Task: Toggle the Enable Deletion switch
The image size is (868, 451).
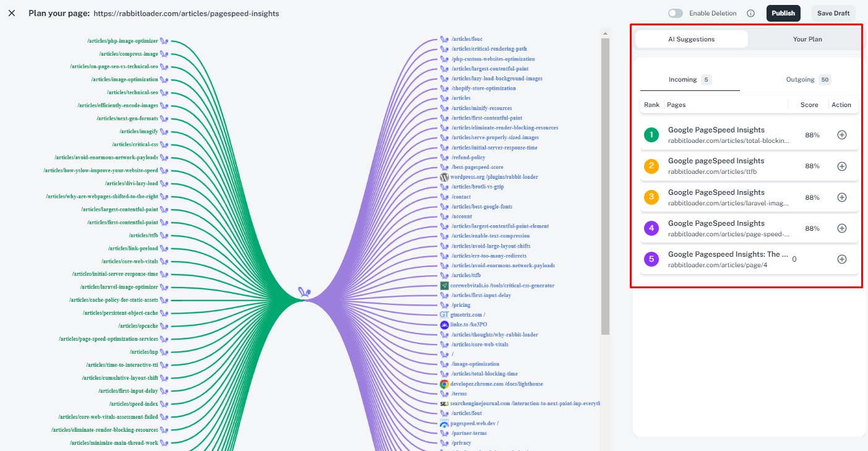Action: [676, 13]
